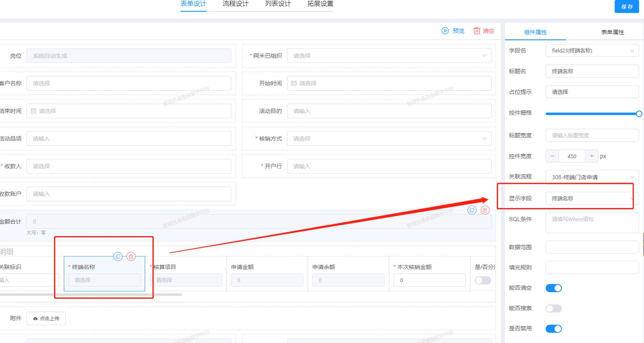The image size is (644, 343).
Task: Click the duplicate icon above 金额合计 field
Action: (472, 210)
